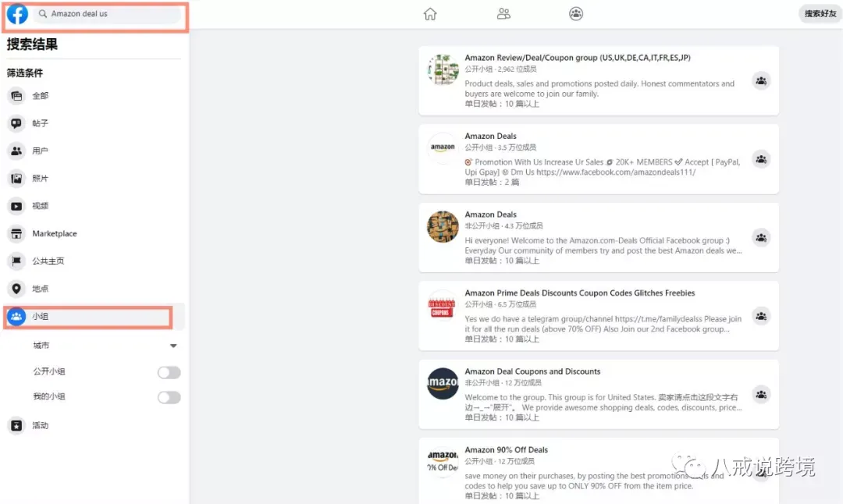The image size is (843, 504).
Task: Join the 3.5 万 member Amazon Deals group
Action: [761, 160]
